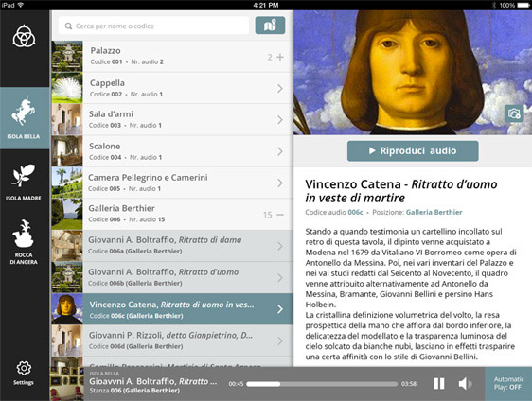This screenshot has height=401, width=532.
Task: Open Scalone row chevron
Action: point(280,151)
